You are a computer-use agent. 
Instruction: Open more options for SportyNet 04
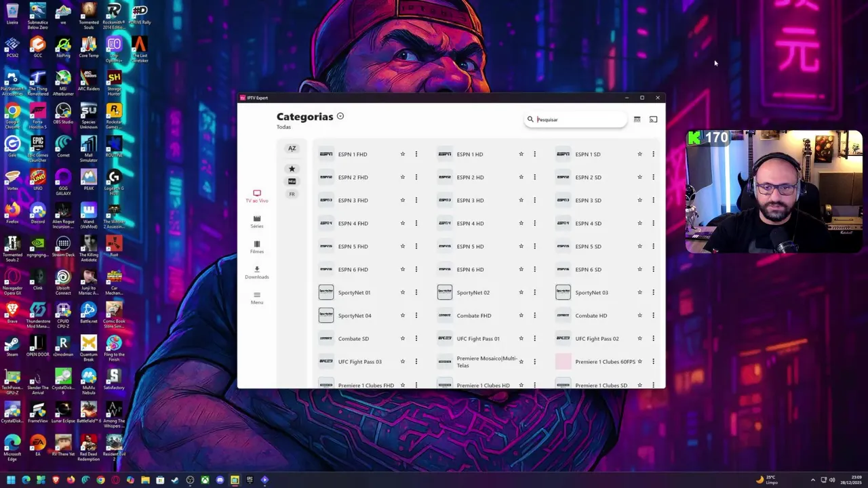click(x=416, y=315)
